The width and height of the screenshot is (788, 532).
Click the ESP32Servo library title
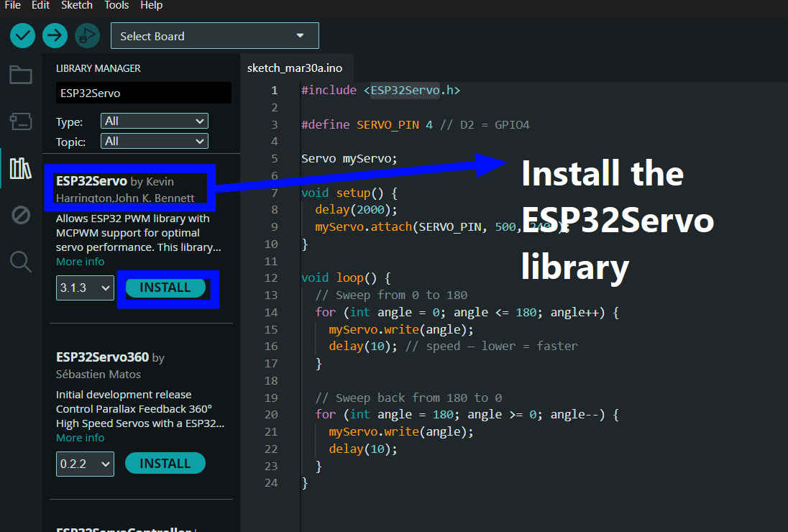click(x=91, y=181)
